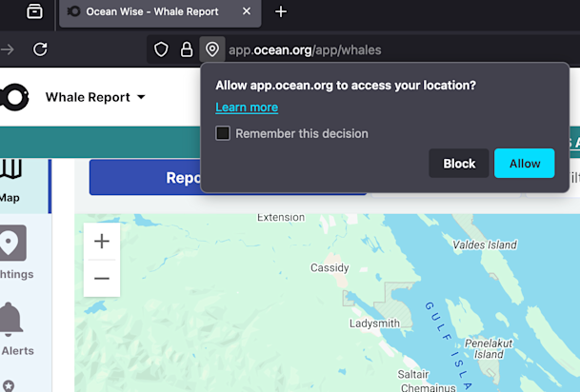Allow location access
This screenshot has height=392, width=580.
524,164
